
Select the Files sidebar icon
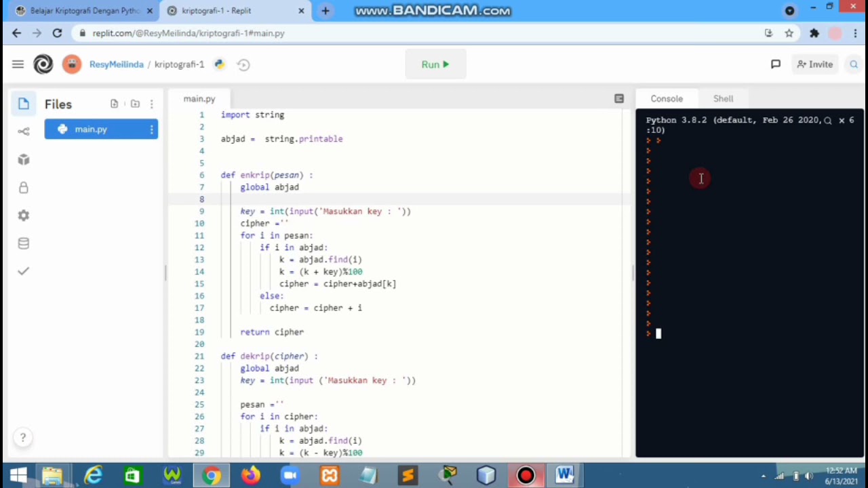24,104
